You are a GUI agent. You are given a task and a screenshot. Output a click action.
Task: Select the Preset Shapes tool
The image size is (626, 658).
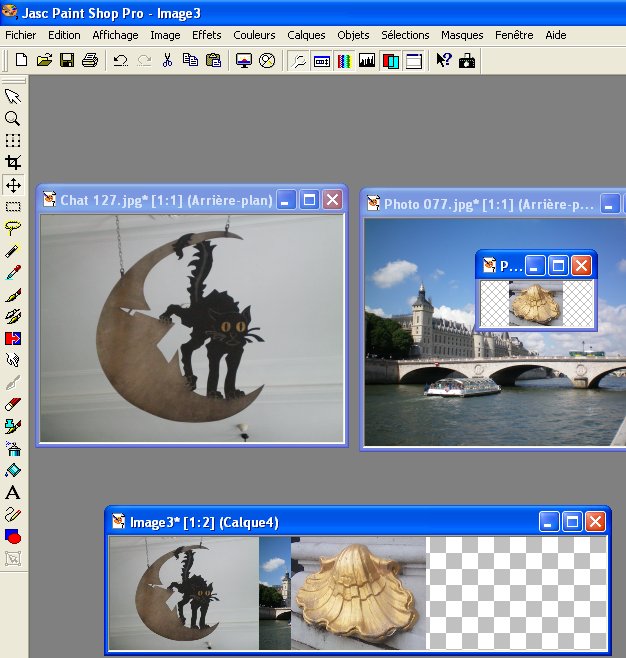(x=13, y=536)
